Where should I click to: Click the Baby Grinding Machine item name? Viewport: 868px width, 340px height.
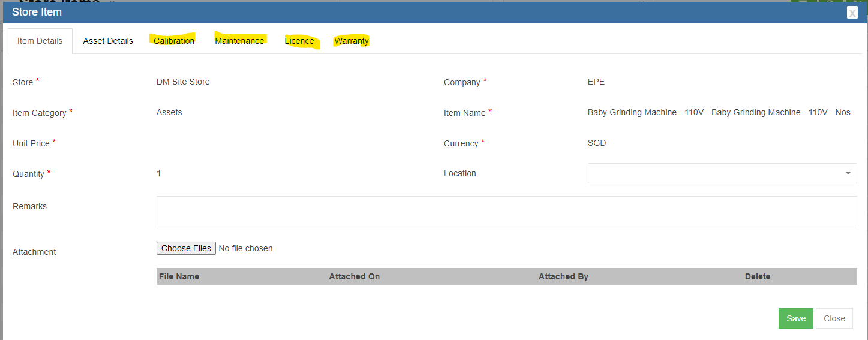719,112
